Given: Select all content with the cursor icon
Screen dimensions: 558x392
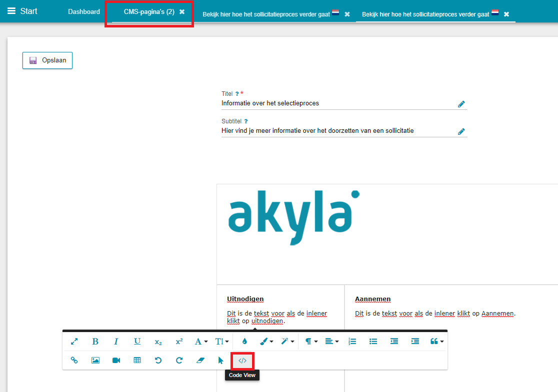Looking at the screenshot, I should [221, 361].
